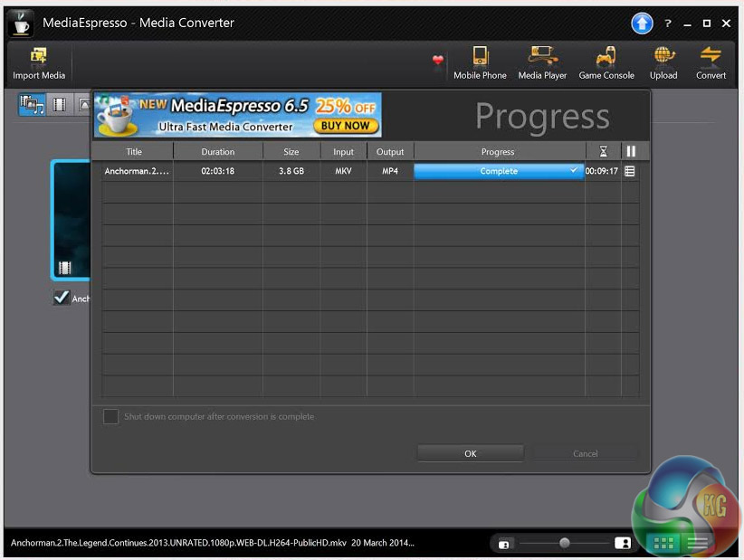This screenshot has width=744, height=560.
Task: Click the Anchorman filename in status bar
Action: click(x=178, y=543)
